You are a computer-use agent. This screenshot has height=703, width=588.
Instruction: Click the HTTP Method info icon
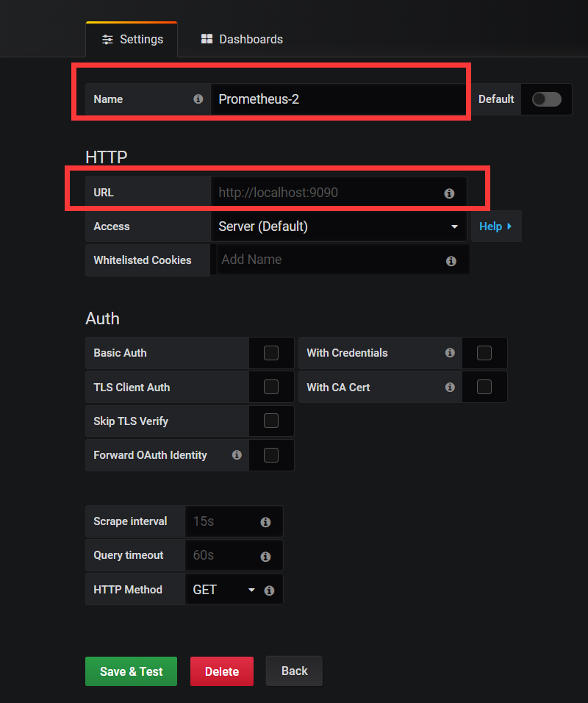(269, 590)
